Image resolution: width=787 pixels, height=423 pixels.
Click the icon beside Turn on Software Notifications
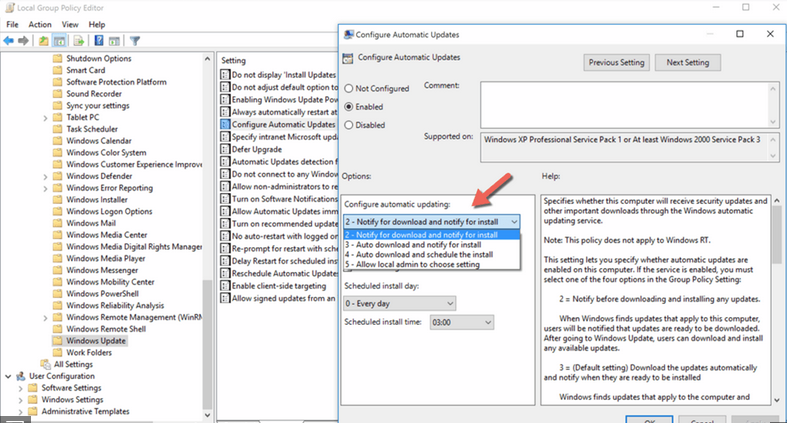tap(225, 199)
